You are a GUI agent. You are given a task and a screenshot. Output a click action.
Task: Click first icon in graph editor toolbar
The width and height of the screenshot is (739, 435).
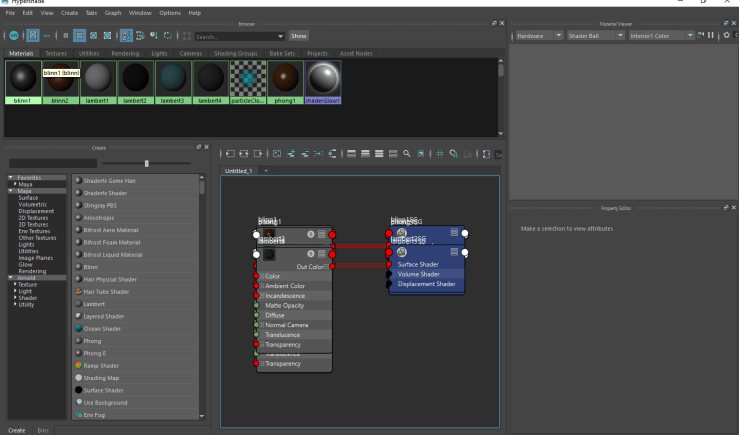(230, 154)
